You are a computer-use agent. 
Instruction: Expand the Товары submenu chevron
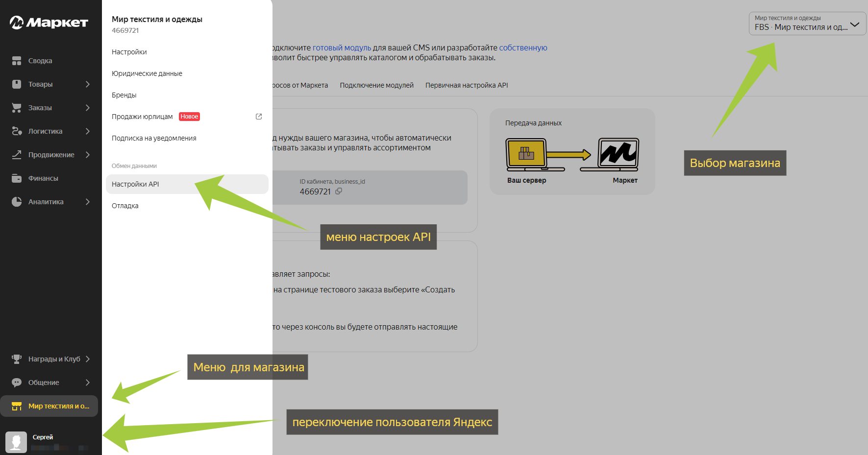(88, 84)
